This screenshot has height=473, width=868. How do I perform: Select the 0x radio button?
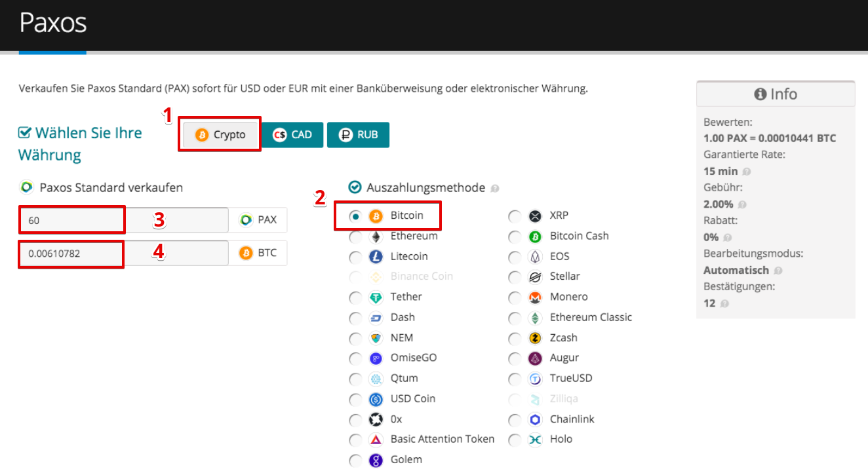tap(355, 419)
